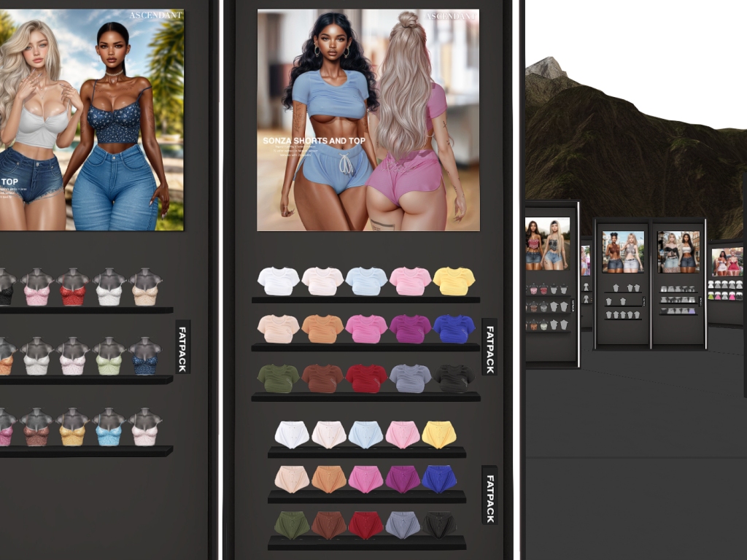Click the yellow bustier top on mannequin

click(x=72, y=427)
